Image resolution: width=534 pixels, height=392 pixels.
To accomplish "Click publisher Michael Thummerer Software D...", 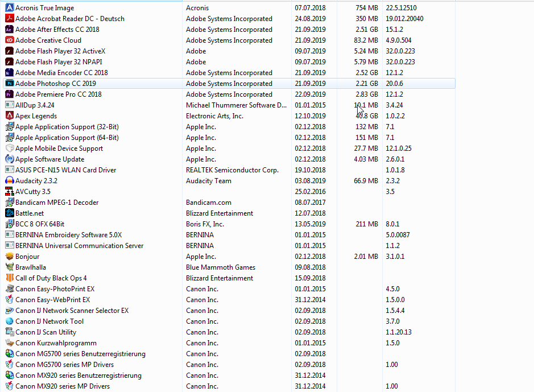I will (236, 105).
